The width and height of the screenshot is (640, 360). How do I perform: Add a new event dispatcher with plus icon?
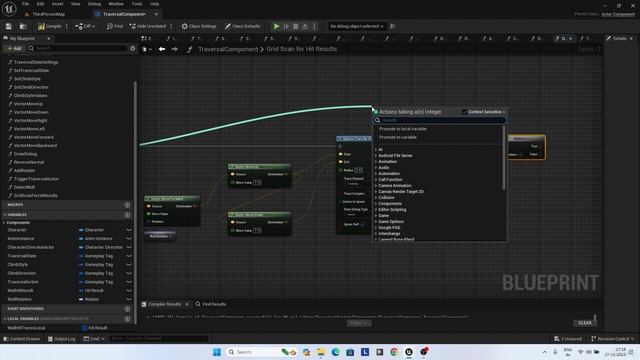pyautogui.click(x=127, y=309)
